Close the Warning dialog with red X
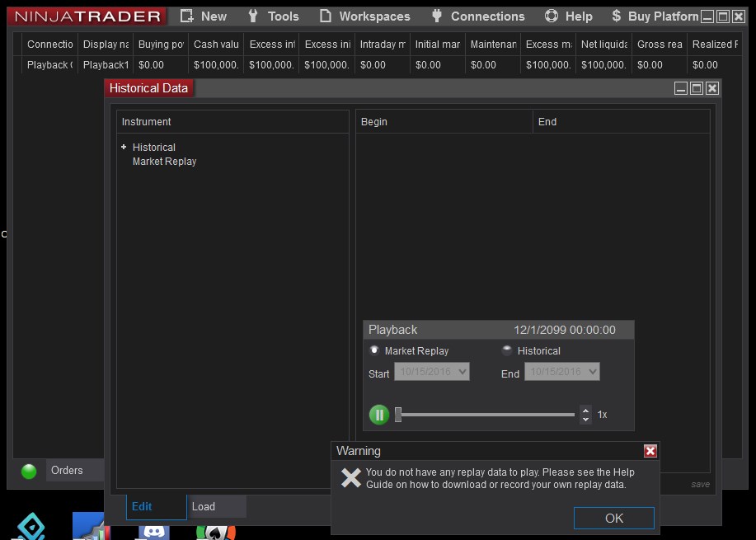This screenshot has height=540, width=756. (650, 451)
